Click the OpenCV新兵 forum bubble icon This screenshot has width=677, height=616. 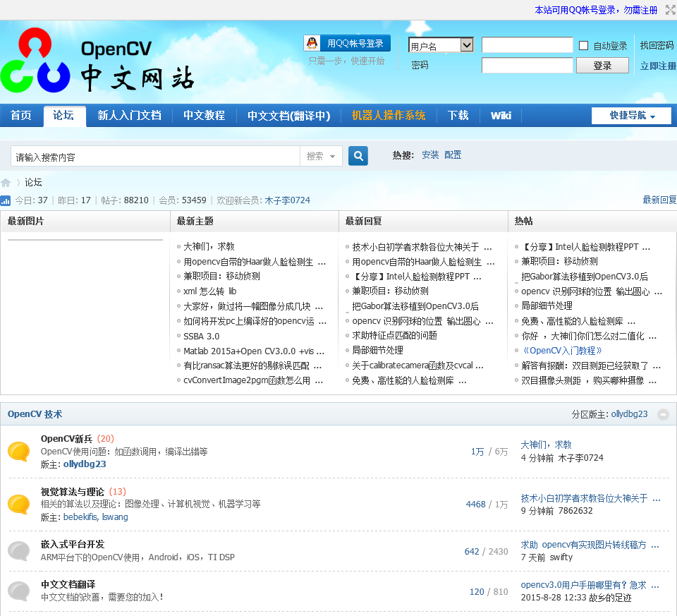click(x=19, y=452)
